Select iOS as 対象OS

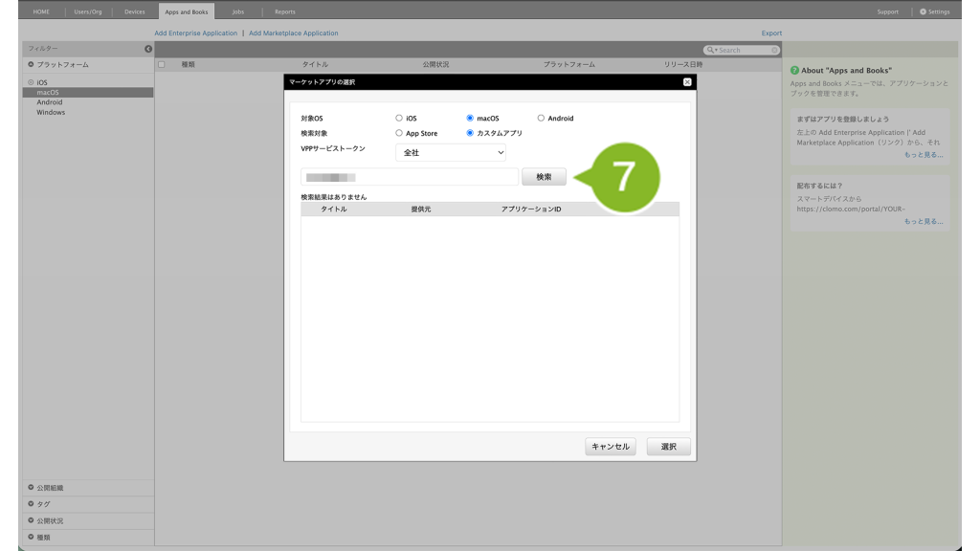399,118
